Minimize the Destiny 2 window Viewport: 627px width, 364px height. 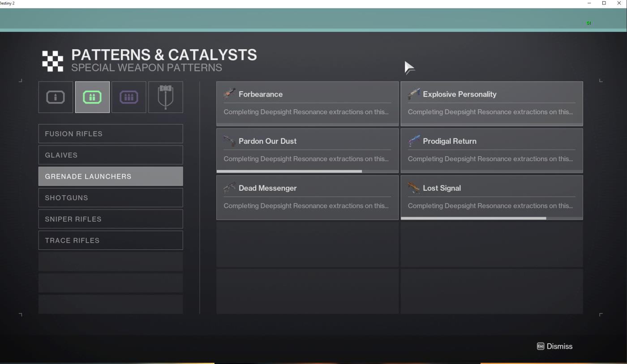(589, 3)
